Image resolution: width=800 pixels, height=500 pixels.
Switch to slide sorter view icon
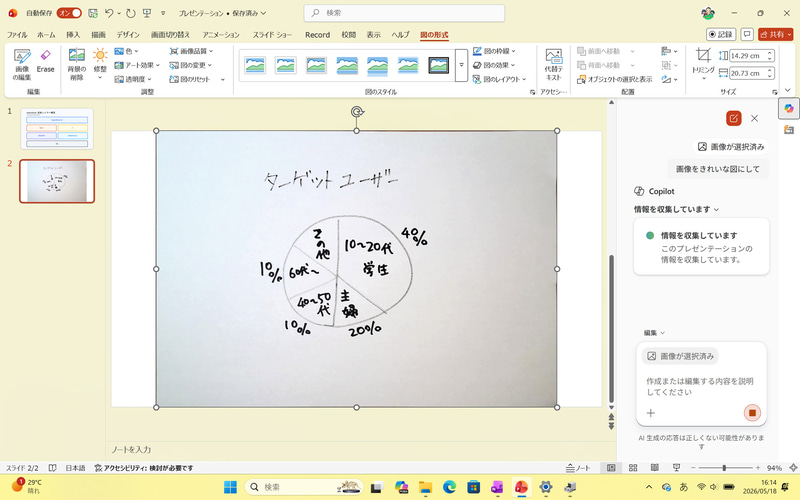point(633,468)
